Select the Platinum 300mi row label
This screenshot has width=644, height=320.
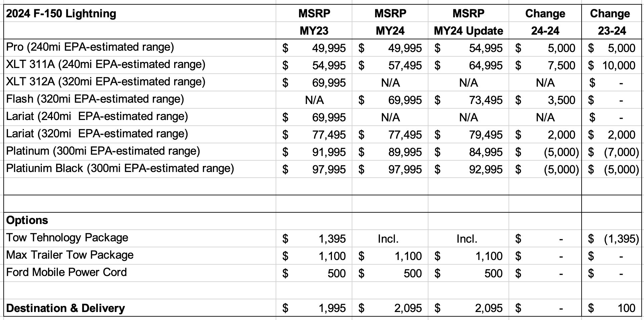(103, 151)
